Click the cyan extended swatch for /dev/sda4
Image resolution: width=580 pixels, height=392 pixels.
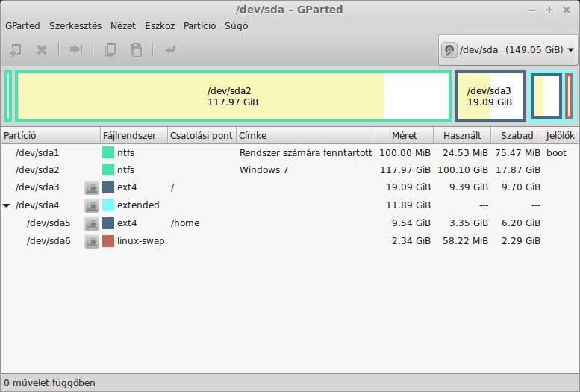point(108,205)
